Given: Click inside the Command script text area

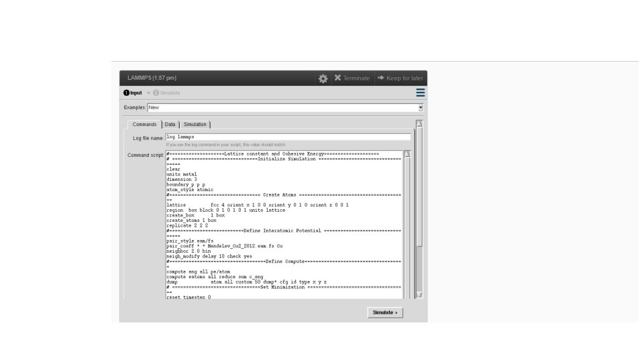Looking at the screenshot, I should (284, 225).
